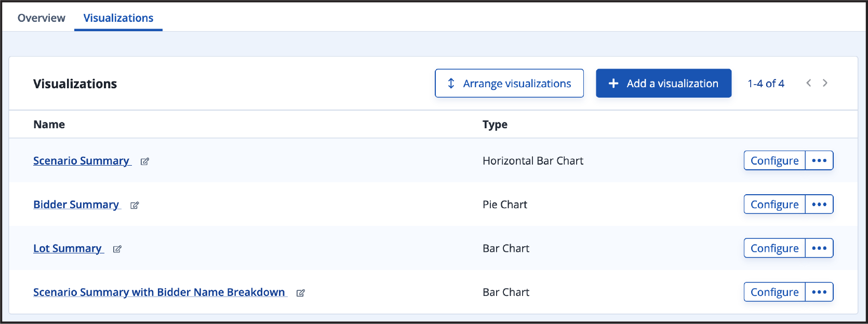Viewport: 868px width, 324px height.
Task: Configure the Pie Chart visualization
Action: [774, 204]
